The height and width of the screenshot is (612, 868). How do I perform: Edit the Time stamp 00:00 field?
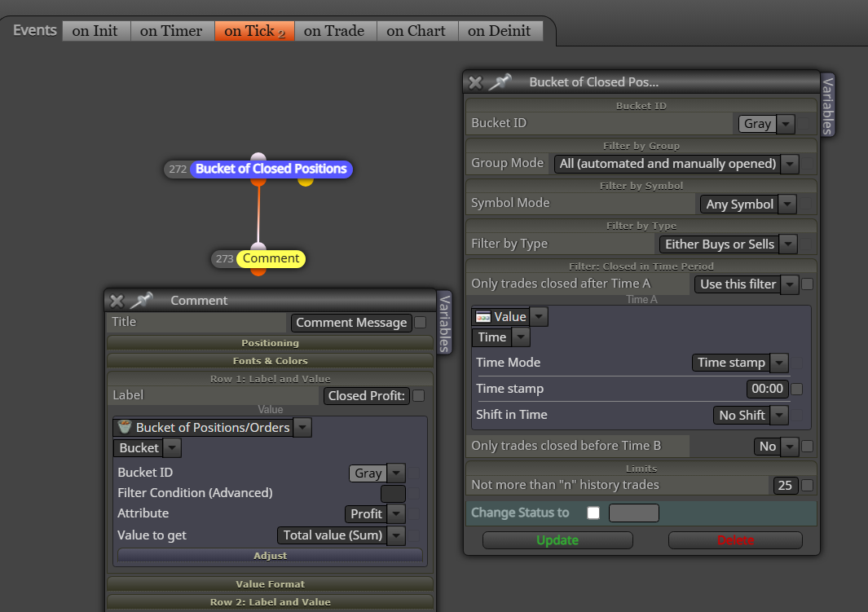pyautogui.click(x=767, y=389)
